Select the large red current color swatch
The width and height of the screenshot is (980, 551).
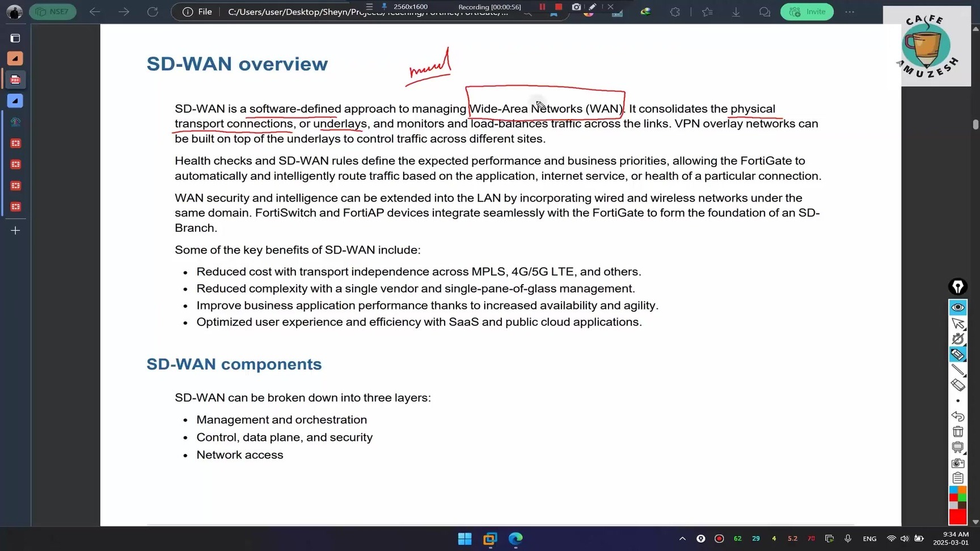point(958,517)
